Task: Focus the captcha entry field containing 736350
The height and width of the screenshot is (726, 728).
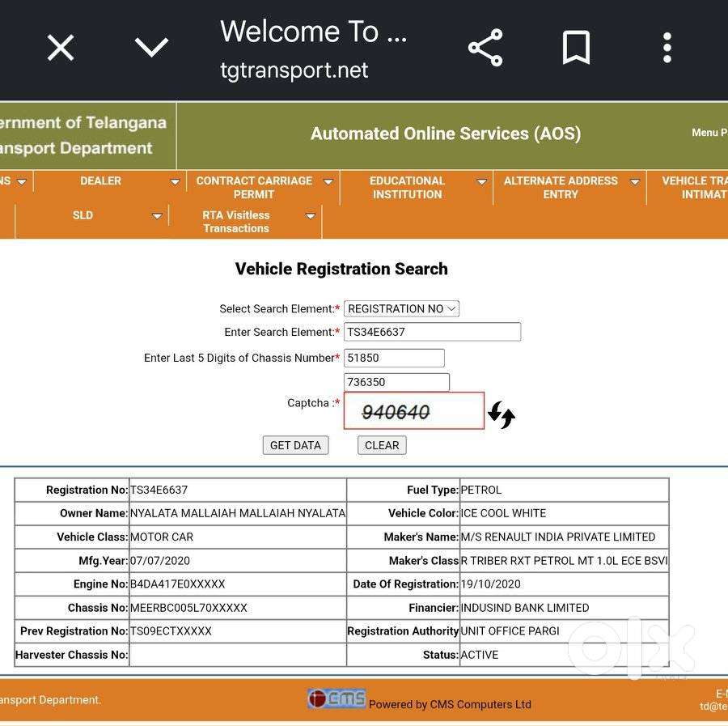Action: [x=396, y=382]
